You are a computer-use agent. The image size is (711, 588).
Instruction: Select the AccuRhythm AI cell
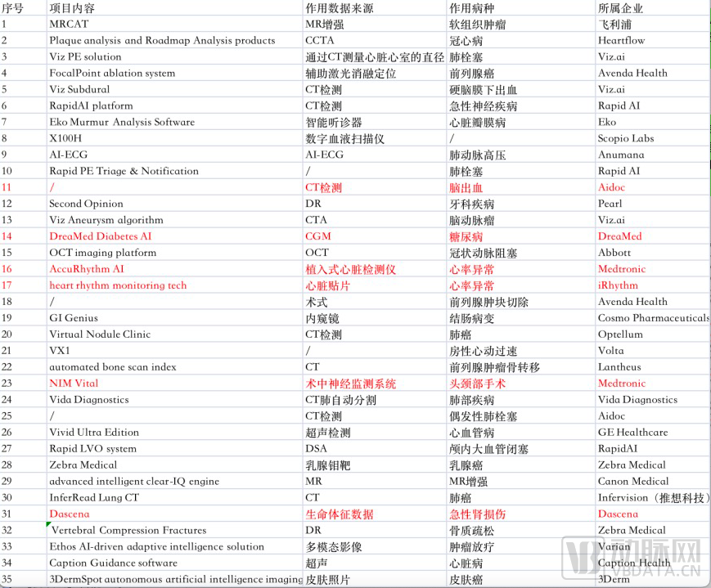click(x=87, y=269)
